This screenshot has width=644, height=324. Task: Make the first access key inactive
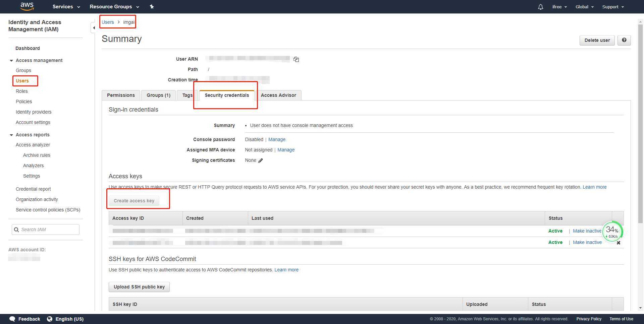tap(587, 231)
